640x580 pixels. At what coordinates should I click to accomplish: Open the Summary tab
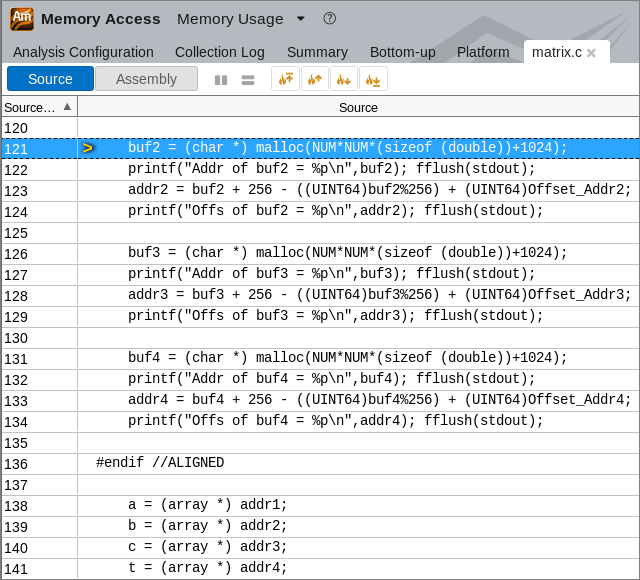tap(317, 52)
